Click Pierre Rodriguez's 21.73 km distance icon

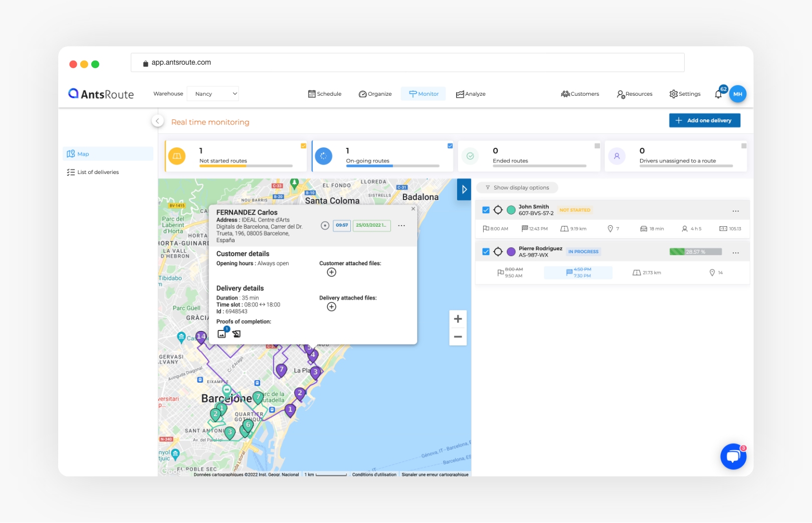point(637,273)
